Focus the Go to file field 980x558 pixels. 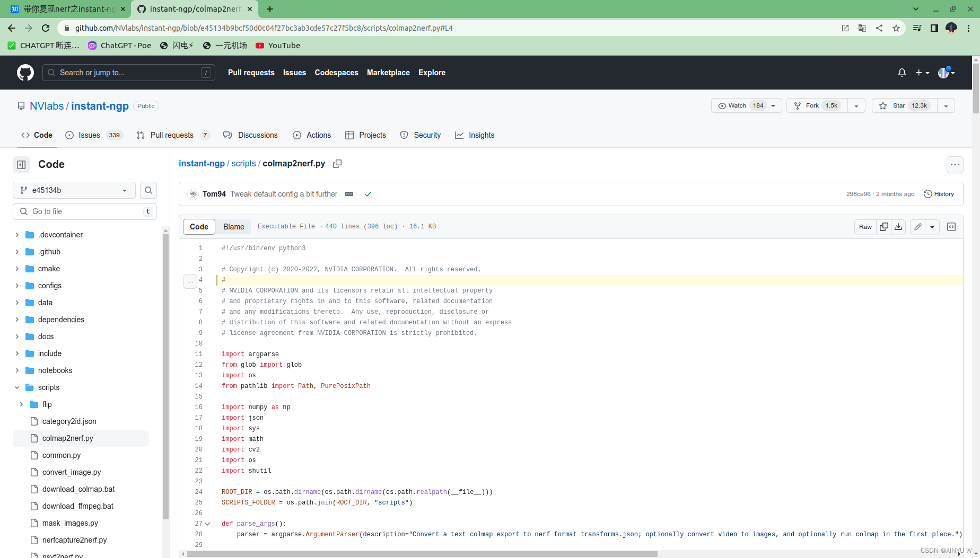(85, 211)
